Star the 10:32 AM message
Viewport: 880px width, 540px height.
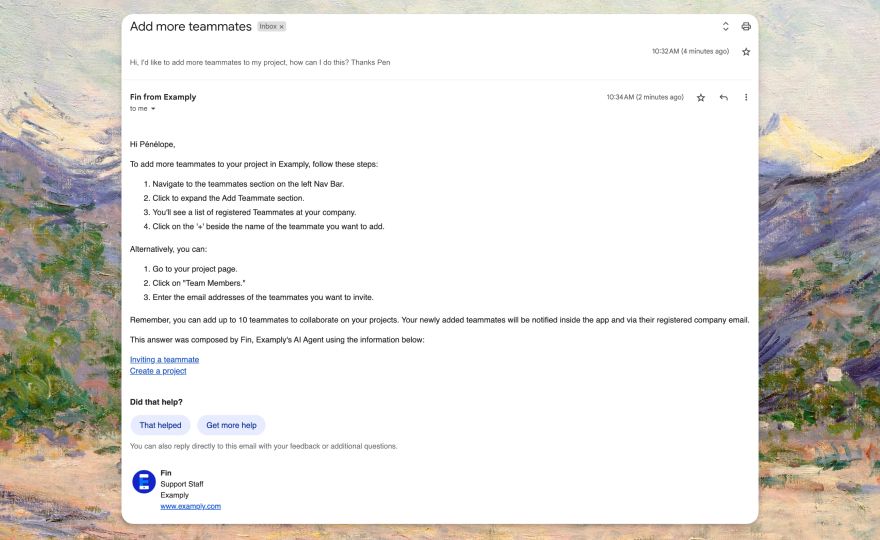746,51
